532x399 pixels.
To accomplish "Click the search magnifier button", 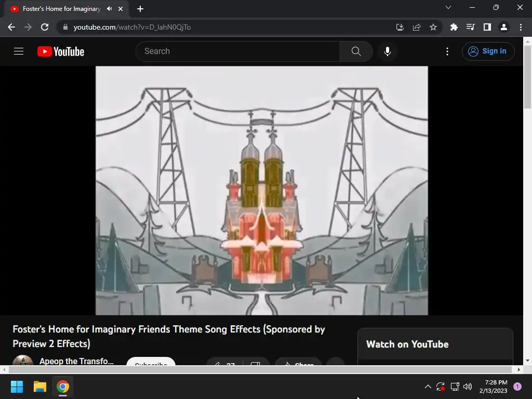I will click(356, 51).
